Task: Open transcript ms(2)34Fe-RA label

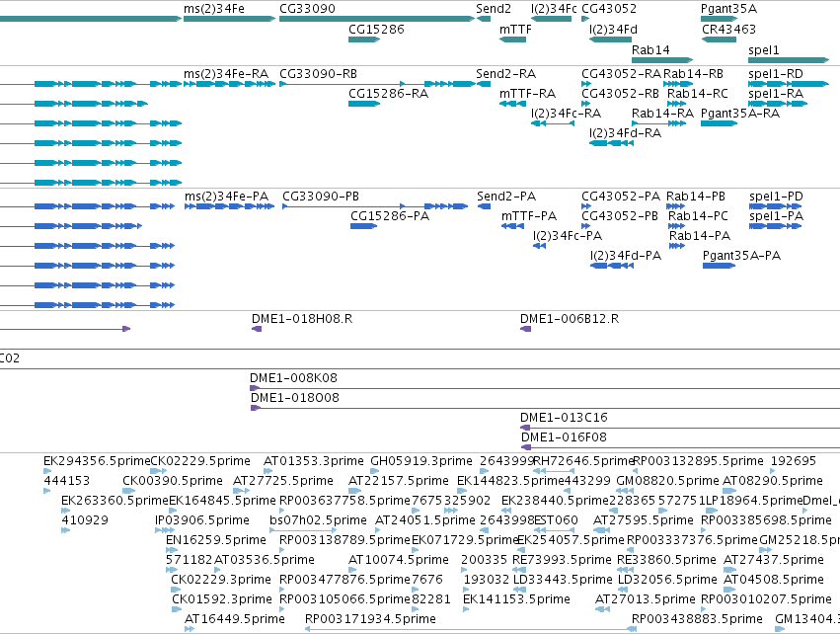Action: (225, 73)
